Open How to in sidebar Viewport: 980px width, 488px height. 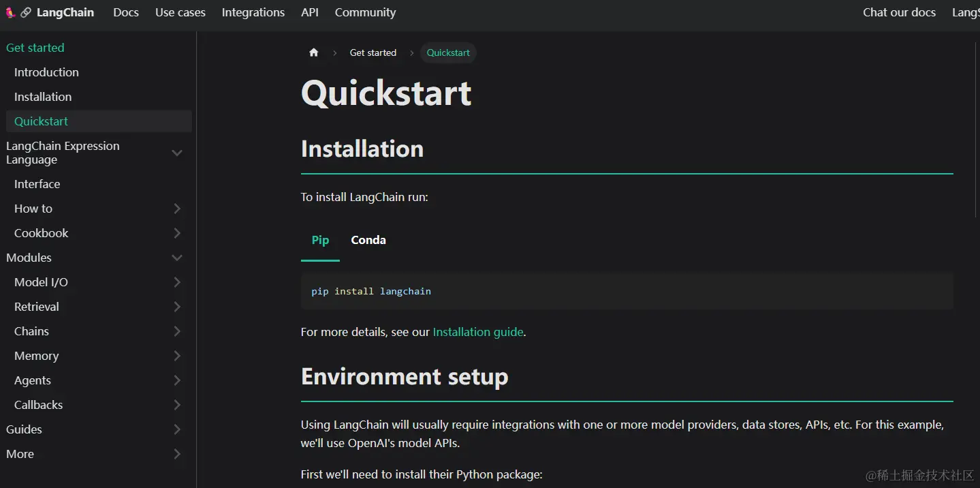[x=33, y=209]
